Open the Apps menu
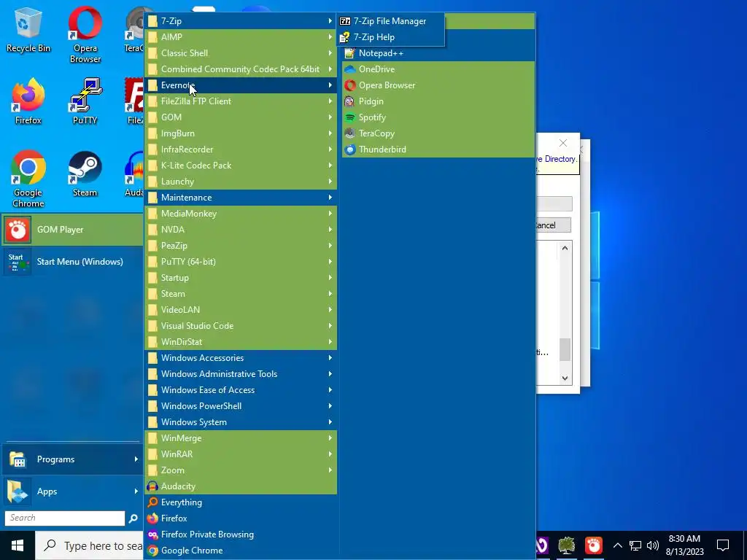 72,491
